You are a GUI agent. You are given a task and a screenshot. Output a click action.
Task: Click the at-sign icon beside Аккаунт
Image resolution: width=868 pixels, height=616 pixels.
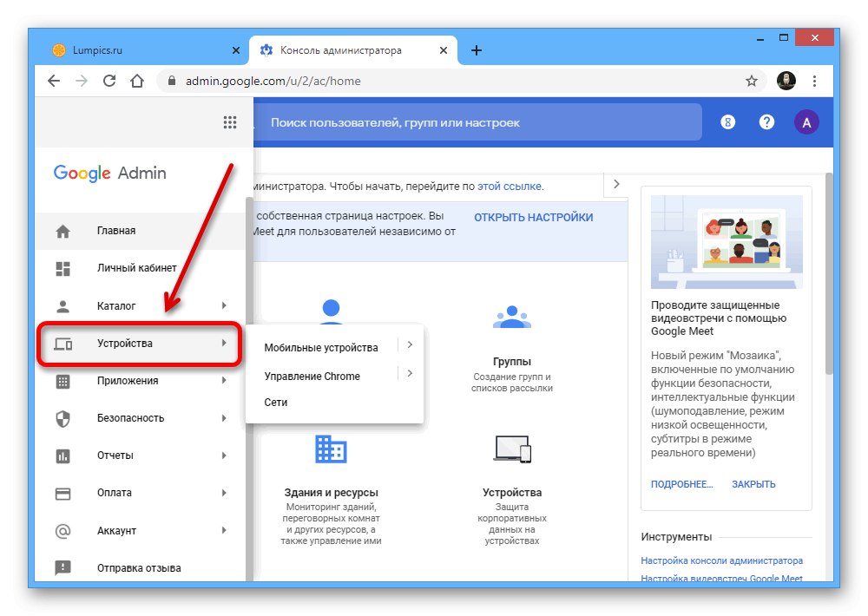63,531
